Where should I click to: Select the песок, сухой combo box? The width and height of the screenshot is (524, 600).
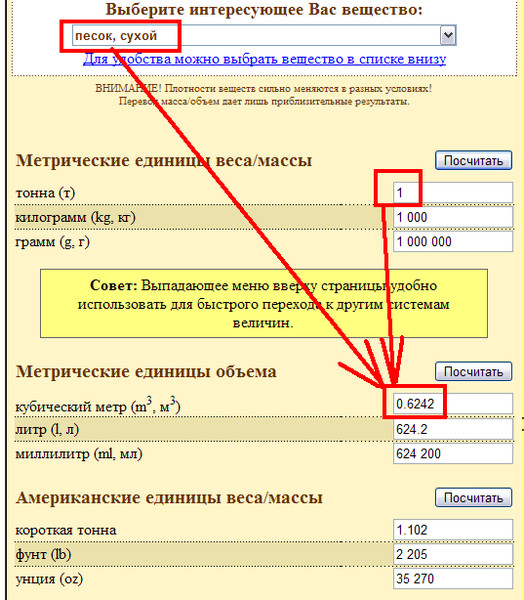tap(264, 36)
